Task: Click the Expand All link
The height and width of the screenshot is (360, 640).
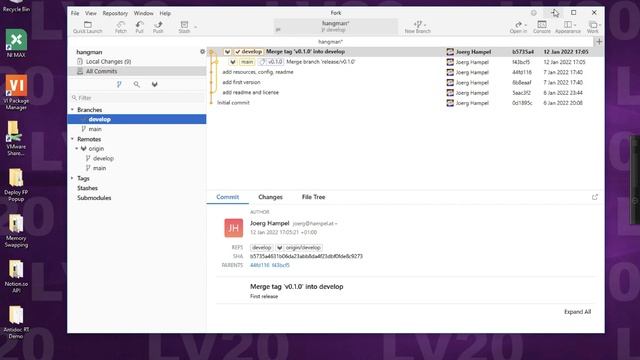Action: point(577,312)
